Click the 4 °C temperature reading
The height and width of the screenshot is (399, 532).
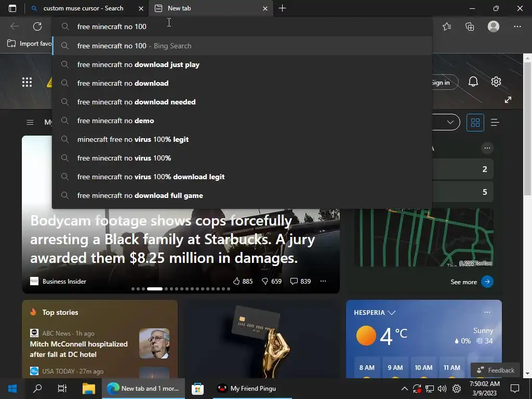tap(393, 336)
